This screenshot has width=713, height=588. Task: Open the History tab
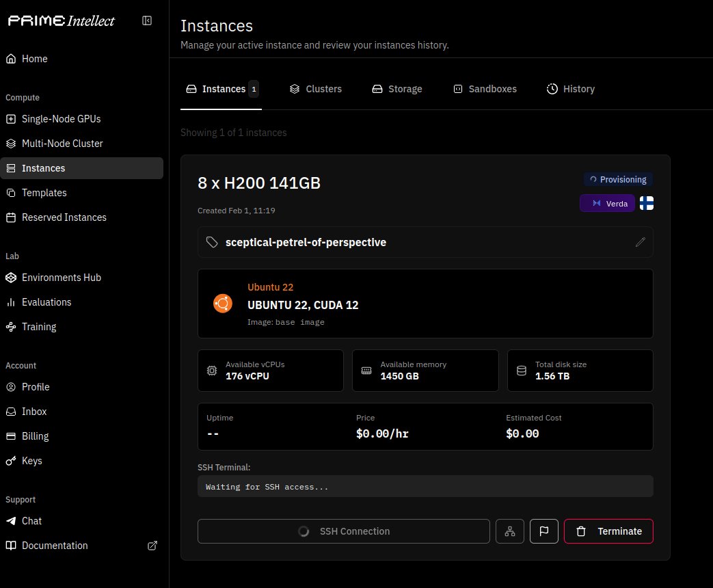click(x=571, y=89)
